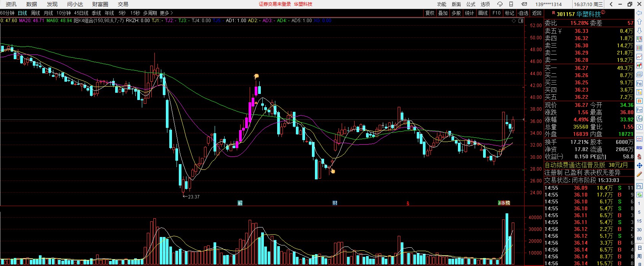Viewport: 644px width, 266px height.
Task: Expand the 更多 period options
Action: pos(166,13)
